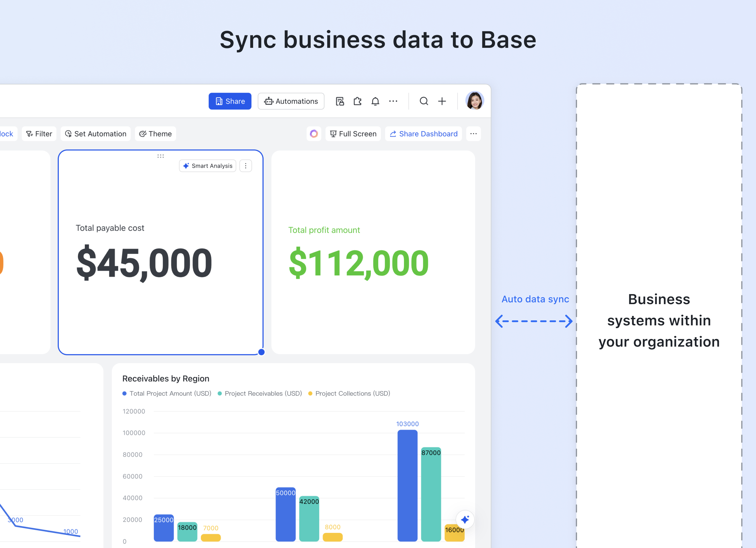Open the extensions puzzle icon

coord(357,101)
